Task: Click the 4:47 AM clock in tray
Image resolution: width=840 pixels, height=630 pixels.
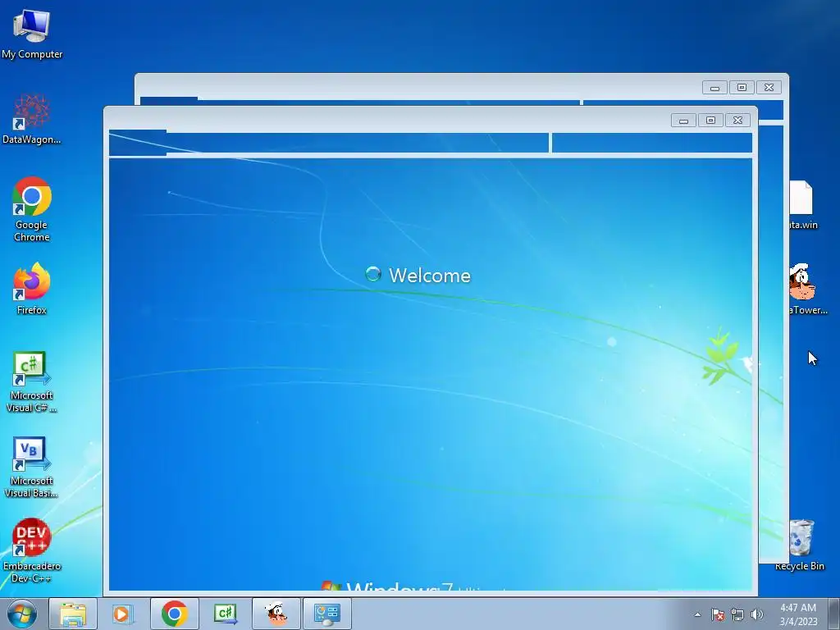Action: (798, 614)
